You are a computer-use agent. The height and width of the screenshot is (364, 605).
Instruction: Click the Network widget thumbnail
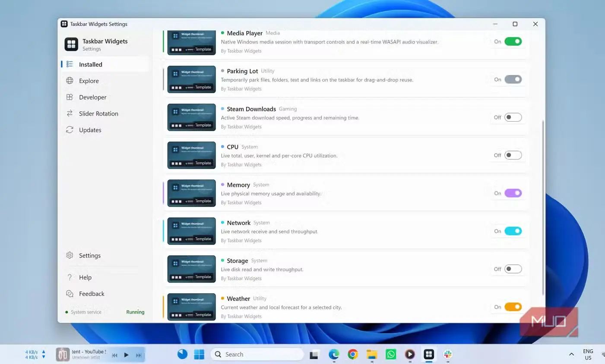191,231
